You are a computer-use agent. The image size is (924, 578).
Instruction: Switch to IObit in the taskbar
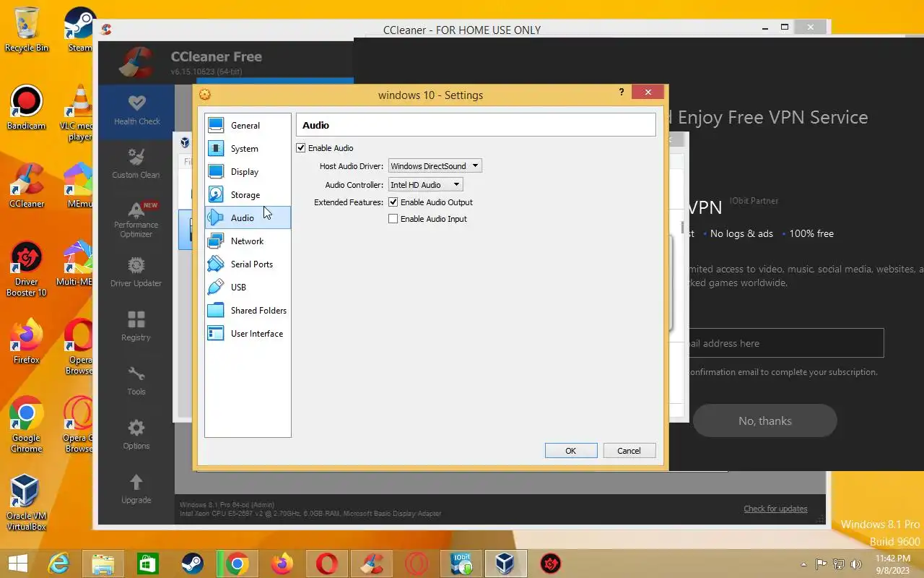pos(461,564)
